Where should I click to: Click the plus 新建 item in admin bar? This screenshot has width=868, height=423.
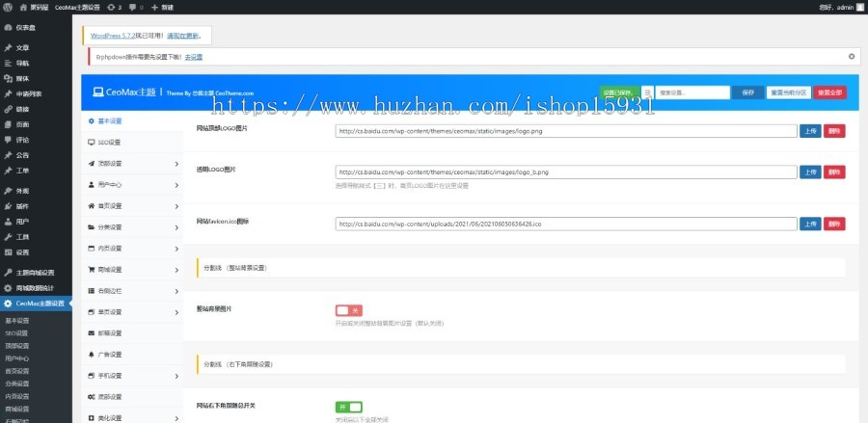point(162,7)
